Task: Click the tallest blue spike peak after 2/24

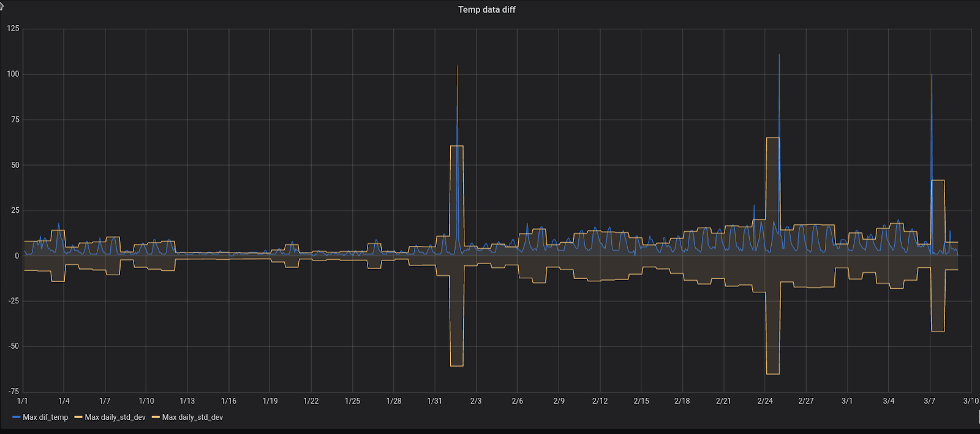Action: point(779,55)
